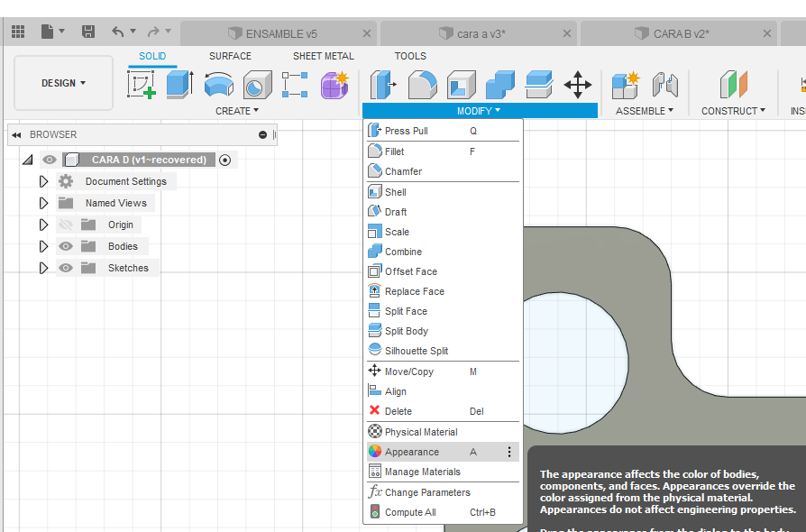Choose Scale from the MODIFY menu
The width and height of the screenshot is (806, 532).
[x=443, y=232]
